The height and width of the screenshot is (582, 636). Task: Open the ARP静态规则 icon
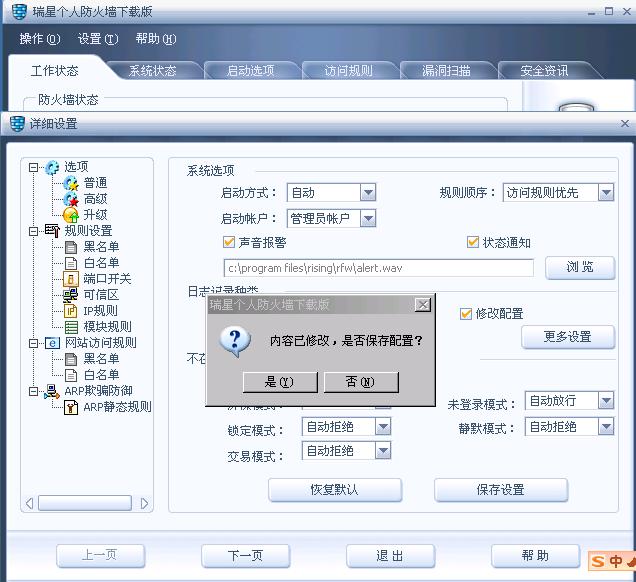(71, 407)
